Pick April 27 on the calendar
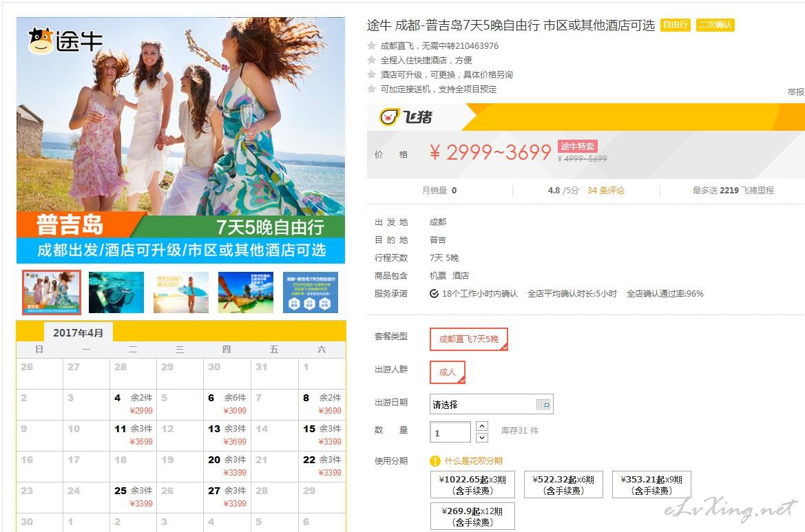The height and width of the screenshot is (532, 805). click(227, 497)
